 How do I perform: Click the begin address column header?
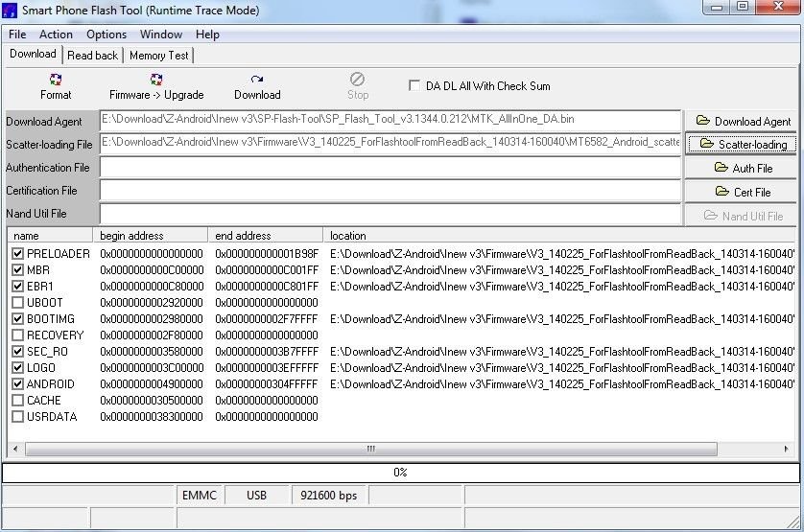151,236
